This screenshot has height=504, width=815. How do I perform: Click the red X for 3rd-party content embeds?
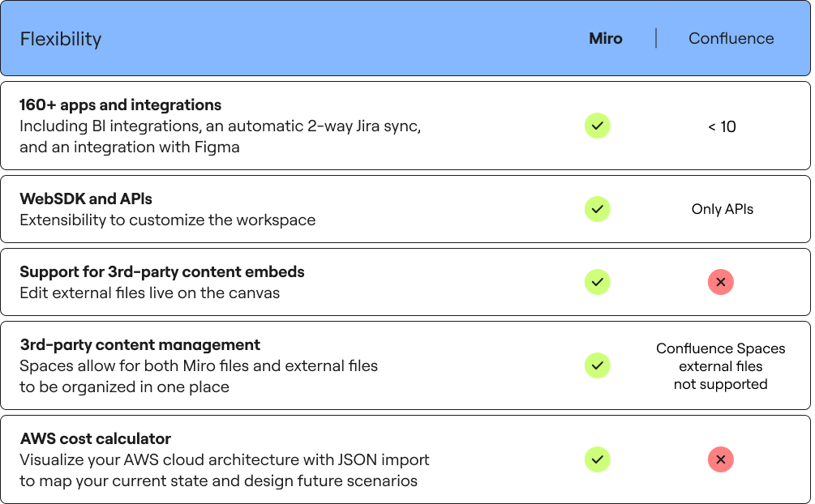720,282
